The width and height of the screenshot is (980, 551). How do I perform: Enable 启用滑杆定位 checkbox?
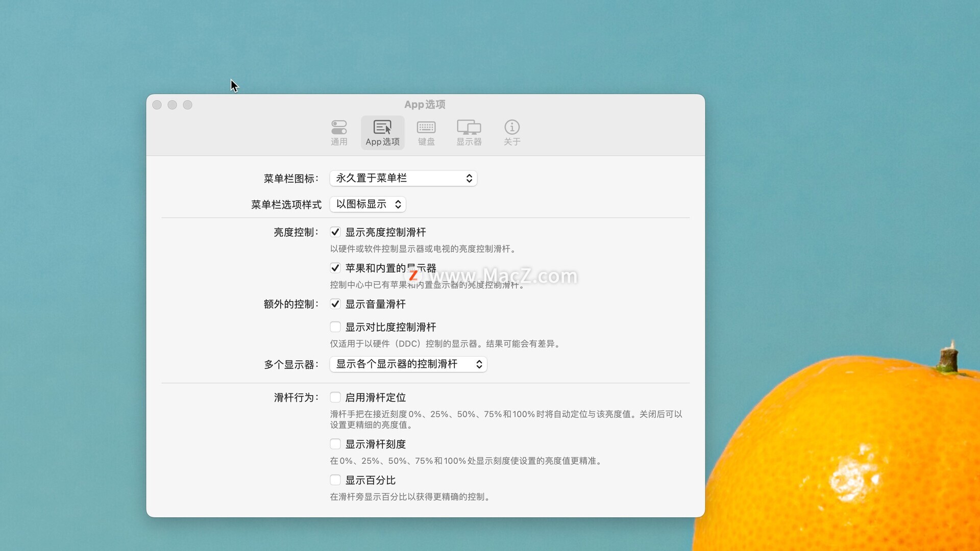tap(335, 397)
